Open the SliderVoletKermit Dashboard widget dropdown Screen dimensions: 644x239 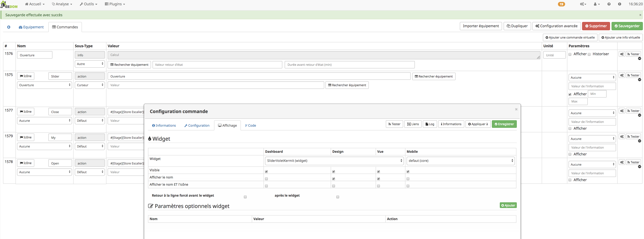(x=334, y=161)
